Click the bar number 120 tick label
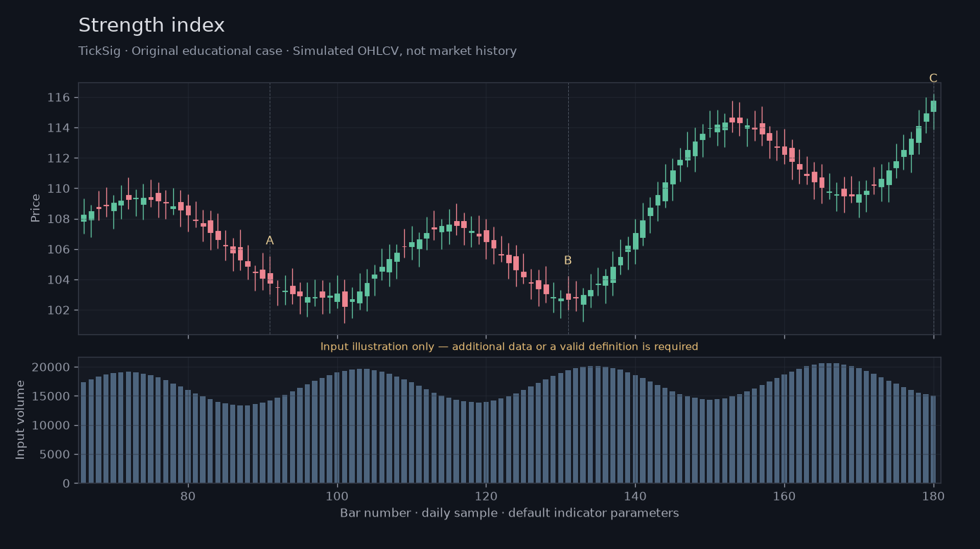This screenshot has width=980, height=549. 486,495
